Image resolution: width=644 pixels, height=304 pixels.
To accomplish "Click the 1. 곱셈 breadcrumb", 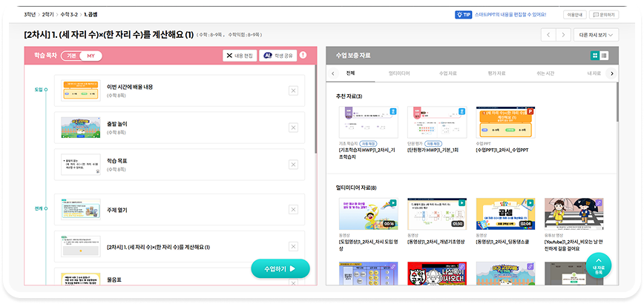I will [x=91, y=14].
